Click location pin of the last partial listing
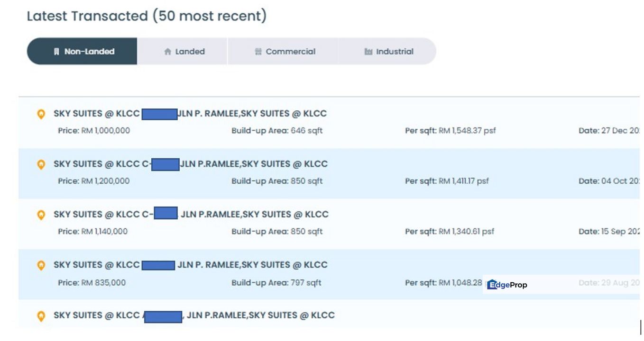This screenshot has height=341, width=644. pos(41,316)
